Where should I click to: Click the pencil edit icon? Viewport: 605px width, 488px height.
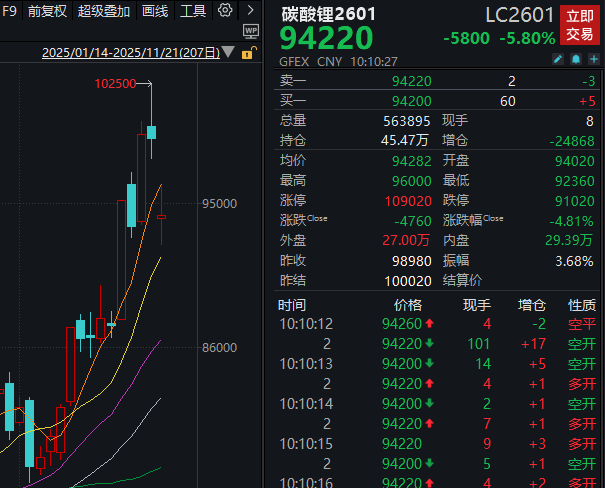coord(558,61)
